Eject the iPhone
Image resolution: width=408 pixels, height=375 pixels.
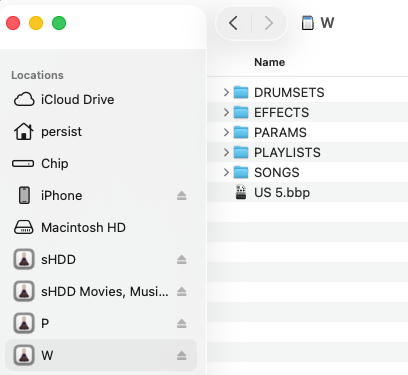[182, 196]
